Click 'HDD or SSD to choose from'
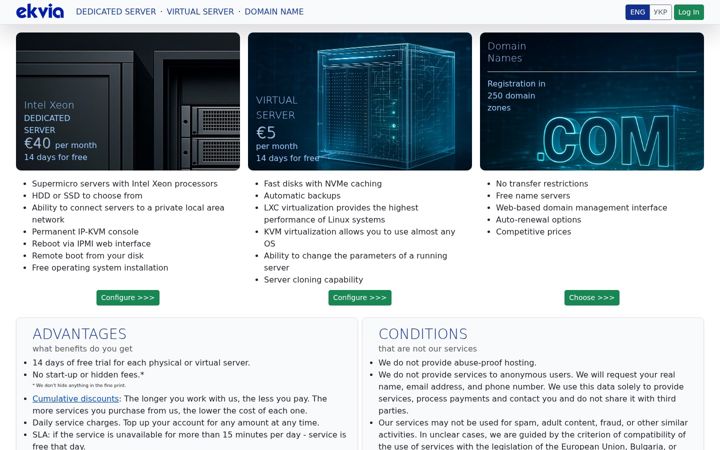This screenshot has width=720, height=450. click(x=87, y=196)
